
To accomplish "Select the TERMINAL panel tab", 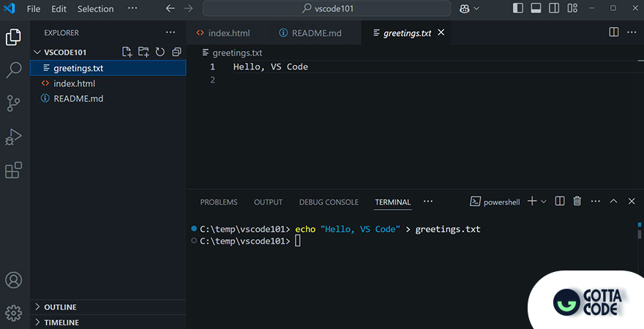I will pos(393,203).
